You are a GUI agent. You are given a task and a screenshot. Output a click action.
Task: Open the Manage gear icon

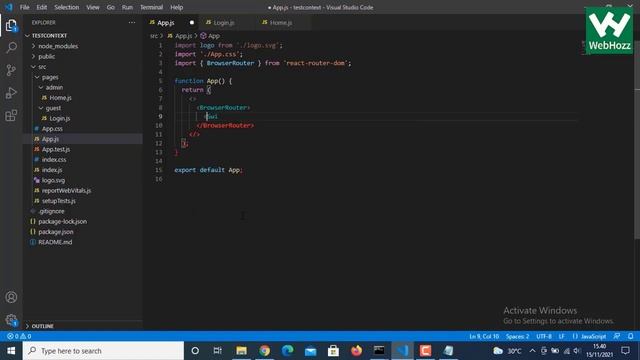click(x=11, y=320)
